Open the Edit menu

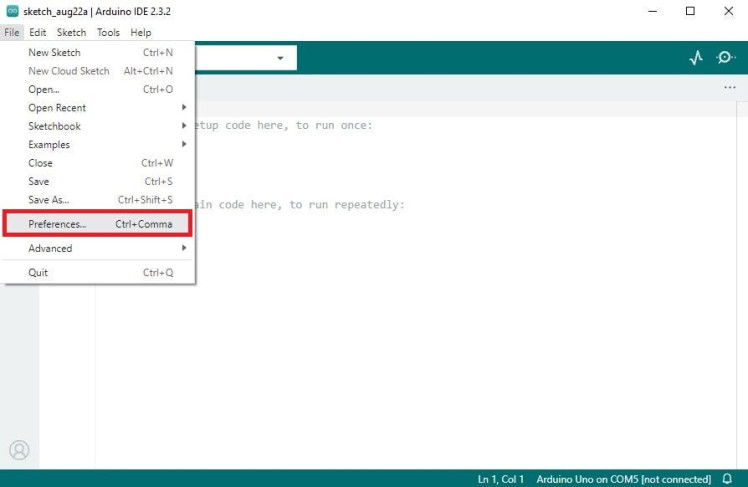[x=38, y=32]
